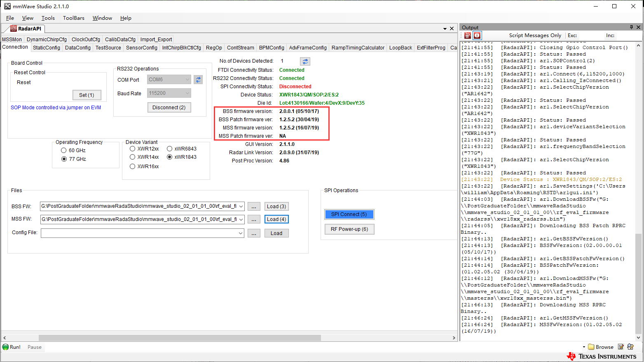Select the ContStream tab
The width and height of the screenshot is (644, 362).
click(241, 48)
